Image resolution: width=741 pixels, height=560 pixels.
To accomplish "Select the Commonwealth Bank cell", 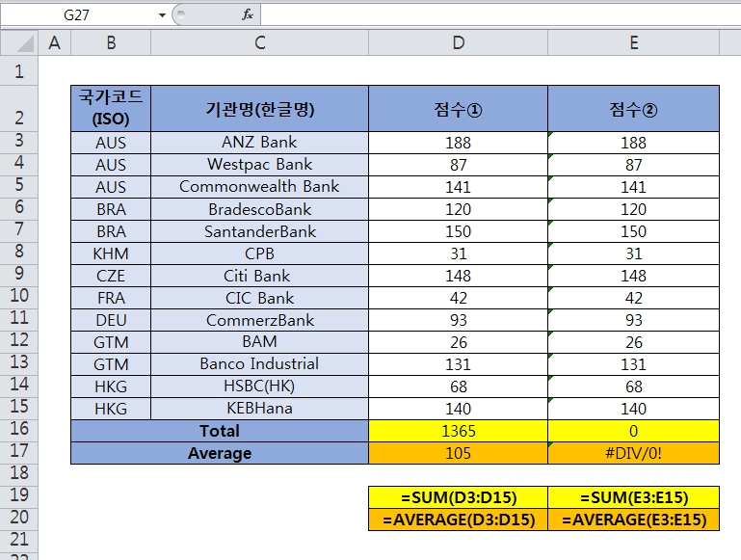I will (259, 187).
